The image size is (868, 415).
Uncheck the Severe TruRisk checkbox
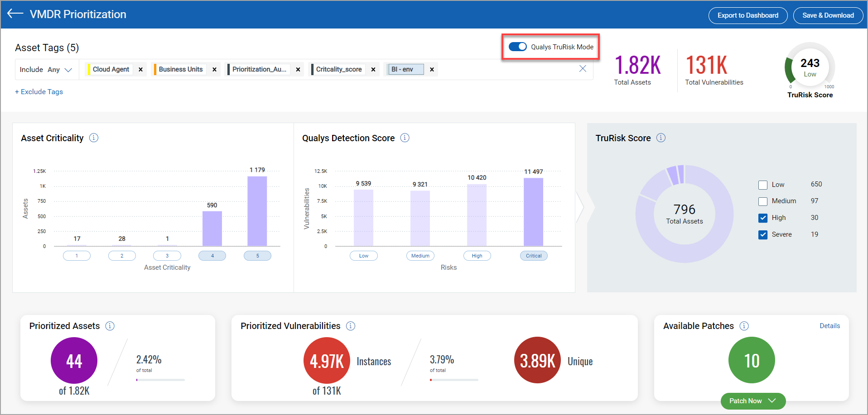[x=763, y=234]
